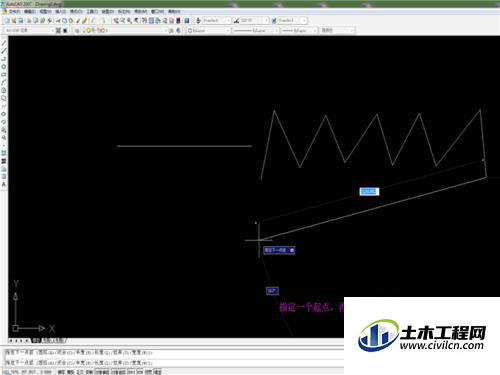The width and height of the screenshot is (500, 375).
Task: Open Plot Preview from the toolbar
Action: 36,21
